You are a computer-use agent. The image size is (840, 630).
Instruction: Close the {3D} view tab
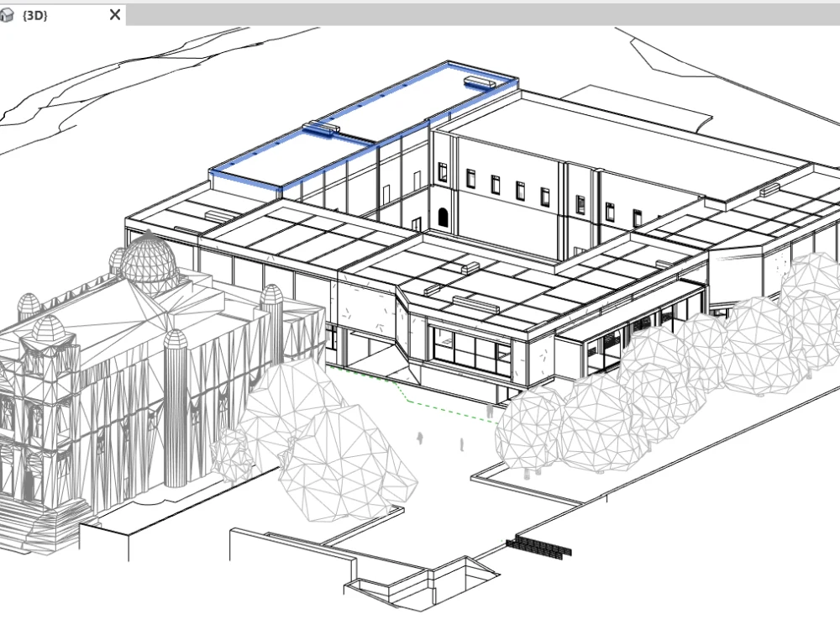click(114, 14)
